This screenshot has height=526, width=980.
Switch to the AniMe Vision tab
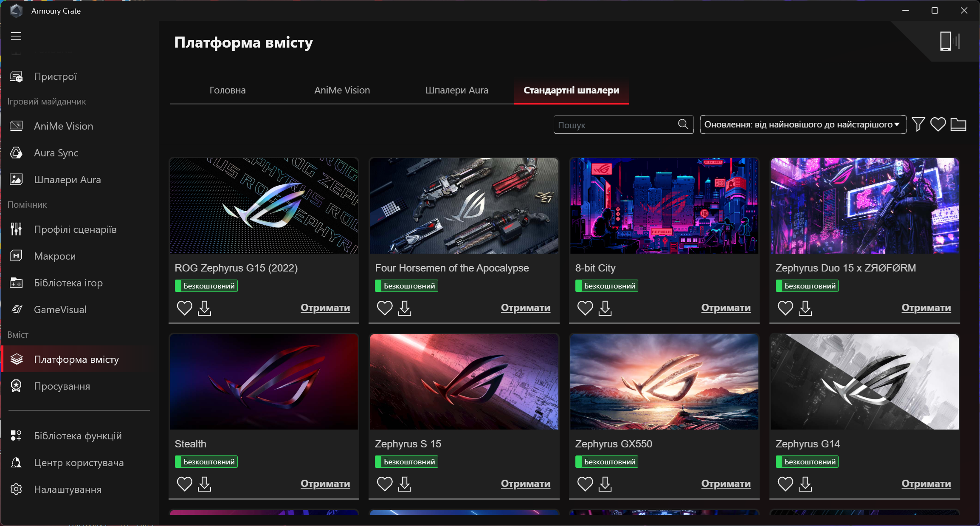342,90
